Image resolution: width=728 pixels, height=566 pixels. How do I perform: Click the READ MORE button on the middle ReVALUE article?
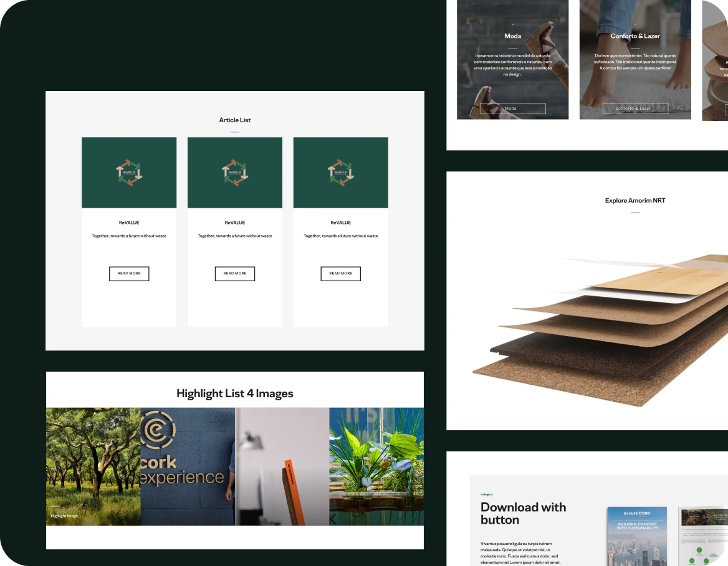[x=235, y=273]
